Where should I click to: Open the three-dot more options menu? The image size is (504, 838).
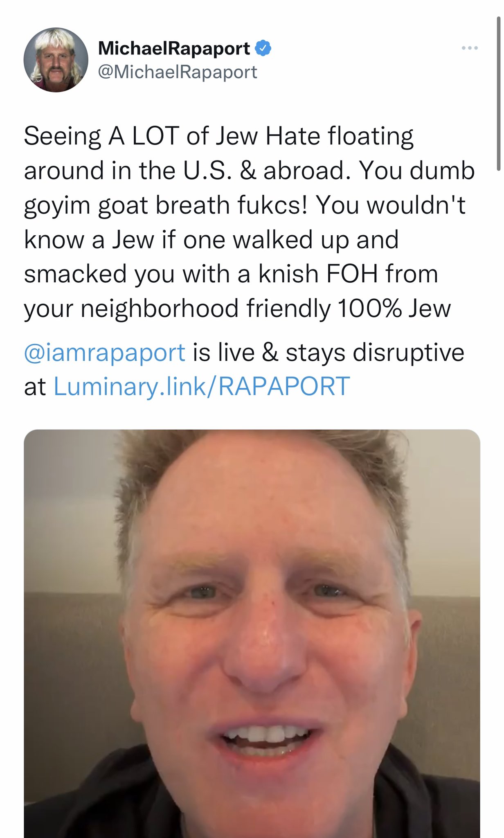coord(470,49)
